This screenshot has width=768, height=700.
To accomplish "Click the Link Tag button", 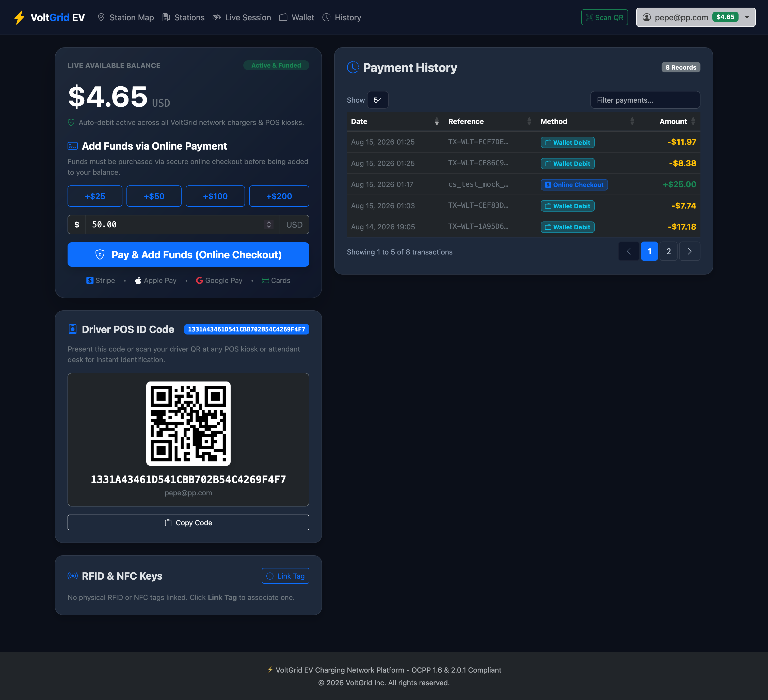I will click(285, 576).
